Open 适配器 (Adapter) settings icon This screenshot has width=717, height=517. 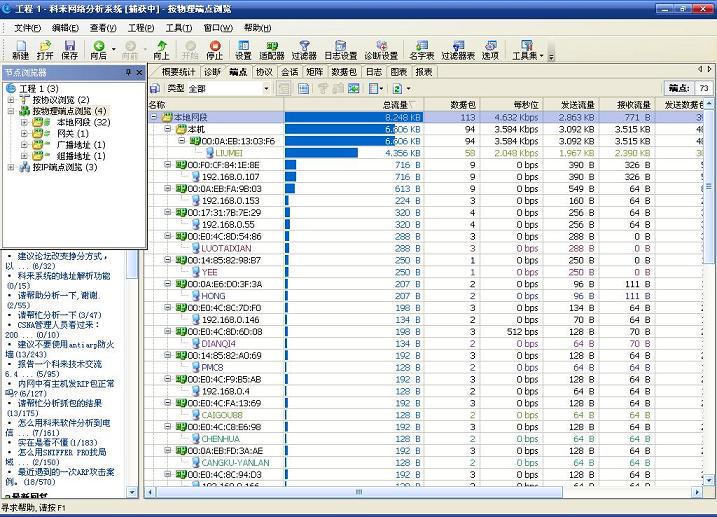(271, 49)
